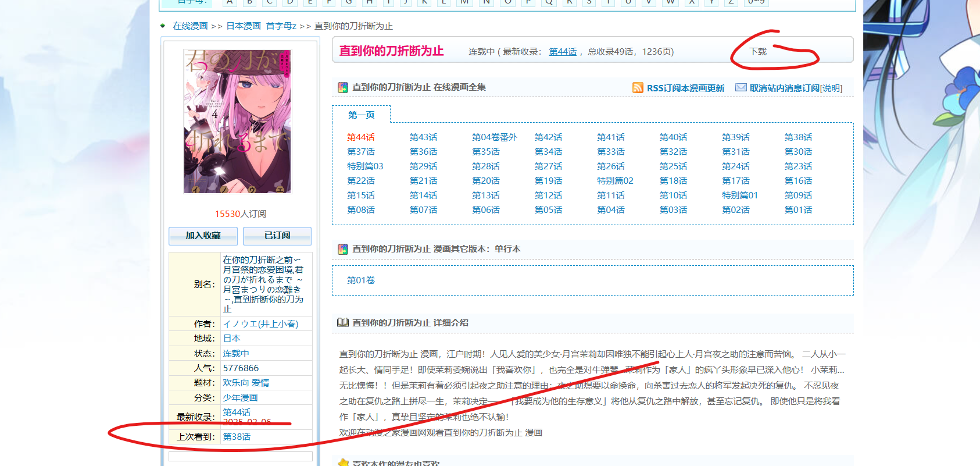This screenshot has height=466, width=980.
Task: Click RSS订阅本漫画更新 link
Action: click(686, 88)
